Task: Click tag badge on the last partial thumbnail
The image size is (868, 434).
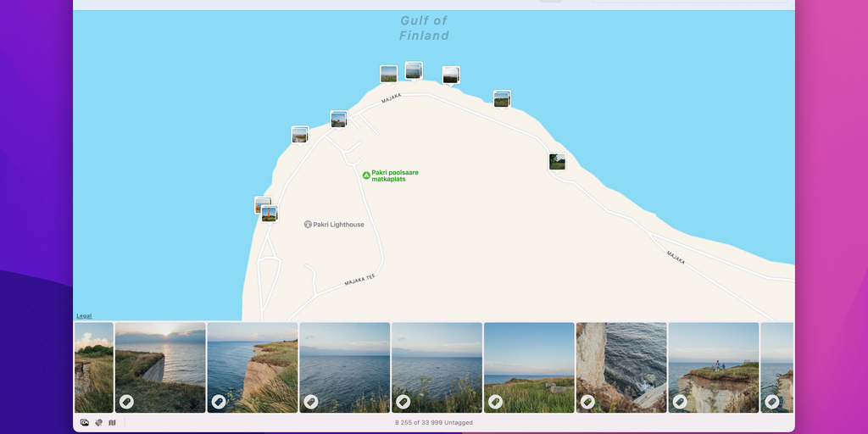Action: click(x=772, y=401)
